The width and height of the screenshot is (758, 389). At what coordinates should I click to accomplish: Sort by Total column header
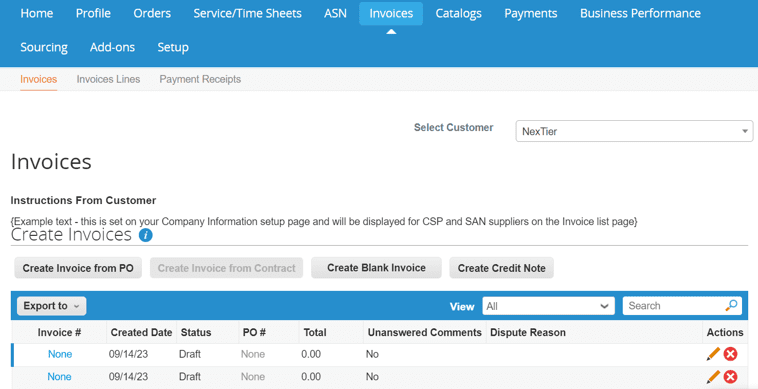(315, 332)
